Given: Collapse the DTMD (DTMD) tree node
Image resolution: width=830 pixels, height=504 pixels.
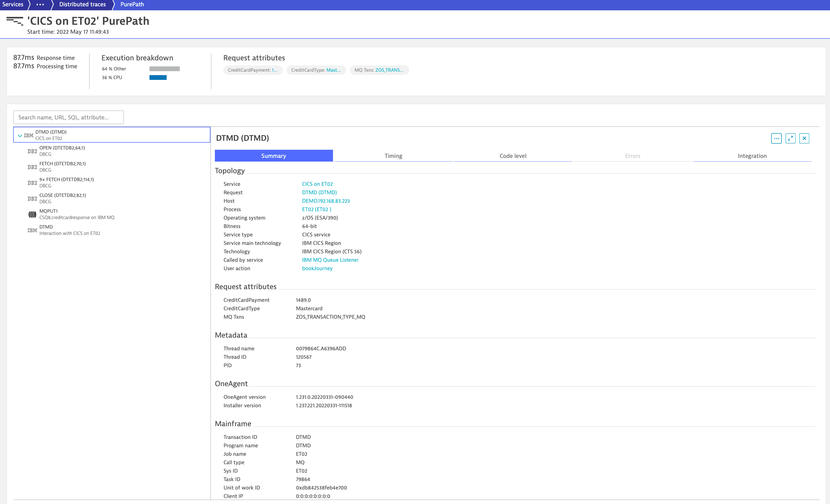Looking at the screenshot, I should pyautogui.click(x=20, y=136).
